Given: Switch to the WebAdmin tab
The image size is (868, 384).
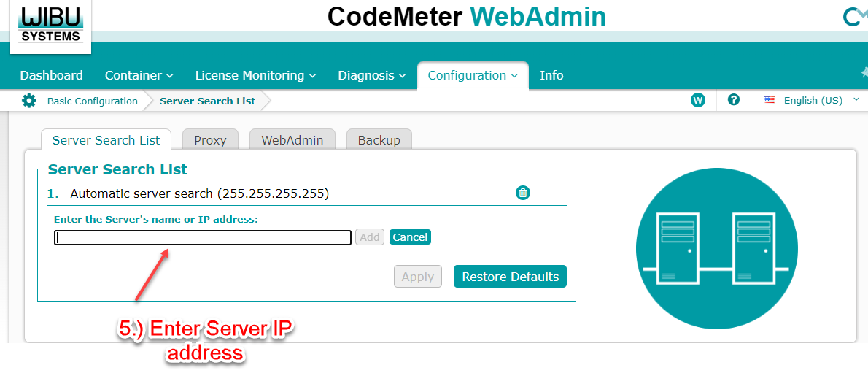Looking at the screenshot, I should (x=292, y=140).
